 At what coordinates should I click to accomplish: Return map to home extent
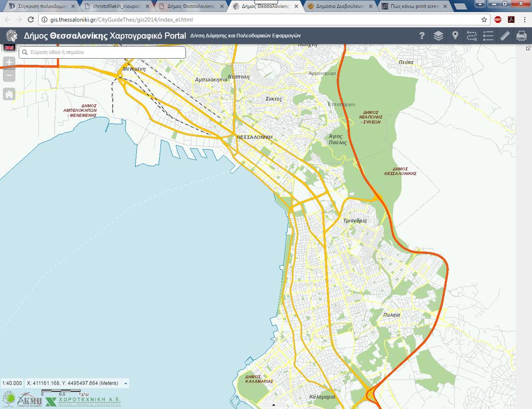click(9, 94)
